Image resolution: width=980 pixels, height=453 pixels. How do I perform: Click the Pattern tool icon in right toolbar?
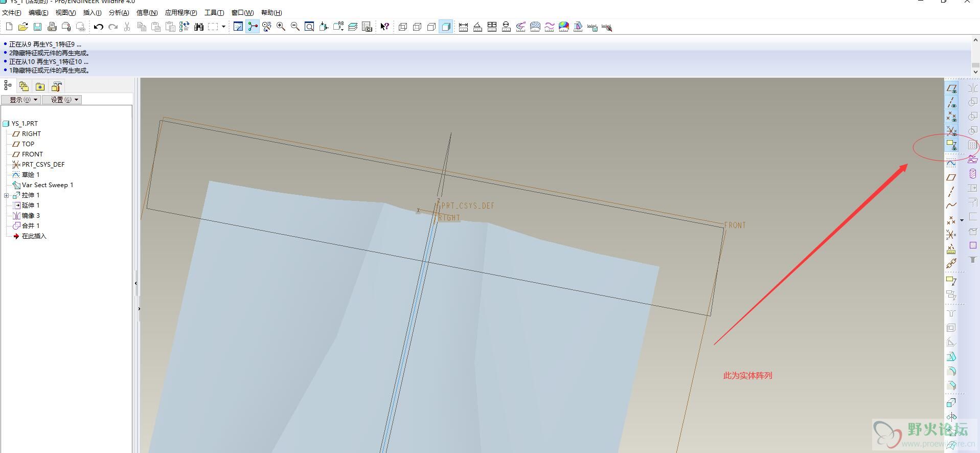pos(972,145)
